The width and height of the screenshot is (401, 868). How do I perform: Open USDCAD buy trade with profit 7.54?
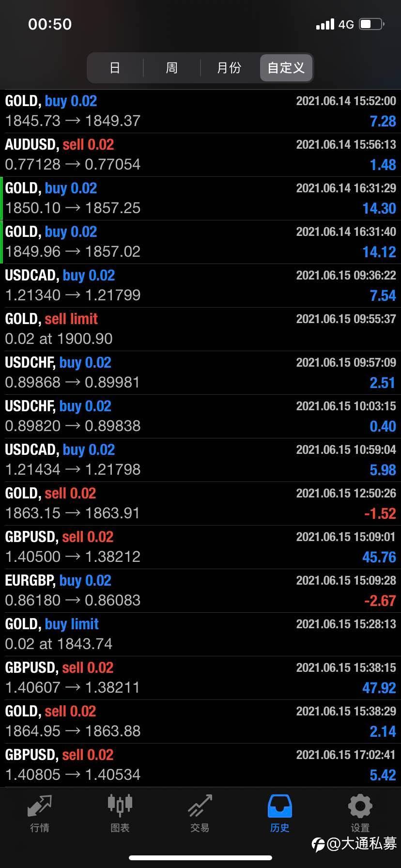pos(200,286)
